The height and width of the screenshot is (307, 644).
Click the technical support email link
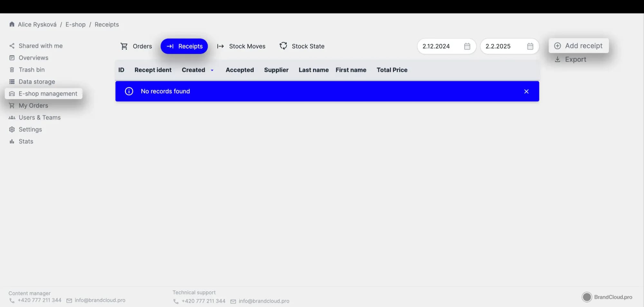pos(264,301)
